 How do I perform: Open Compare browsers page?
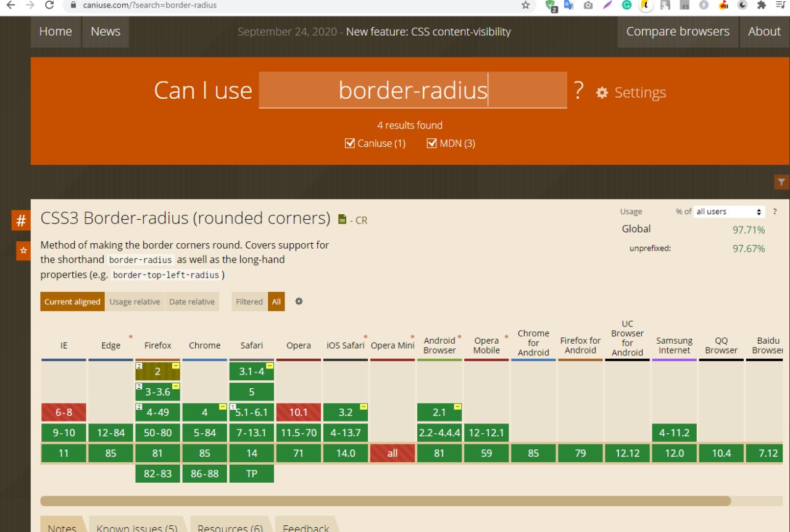(x=678, y=31)
